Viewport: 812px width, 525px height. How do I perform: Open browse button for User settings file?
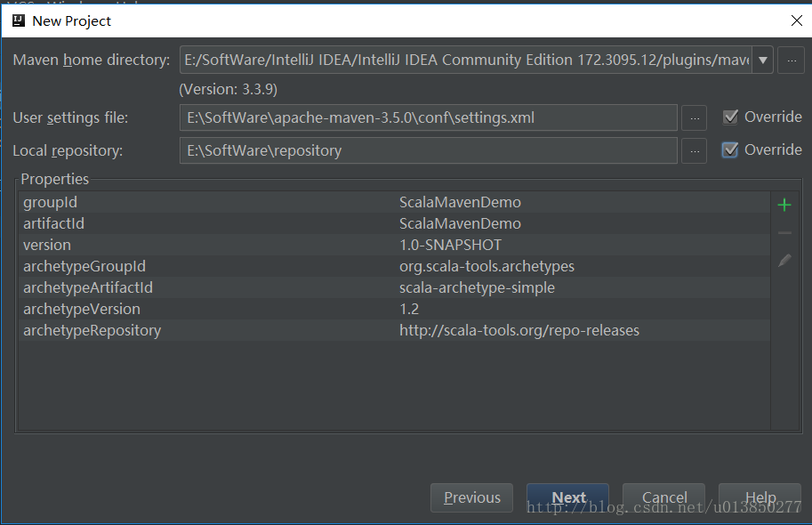(x=694, y=118)
